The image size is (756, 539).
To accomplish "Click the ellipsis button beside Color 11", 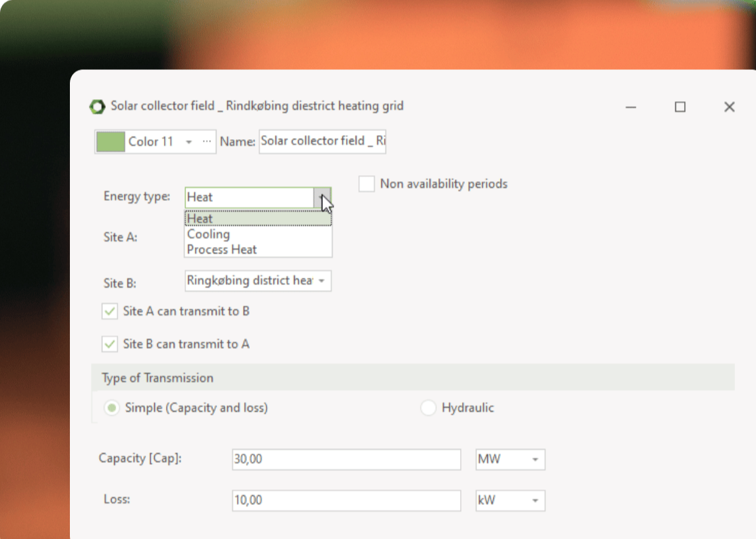I will click(x=207, y=142).
